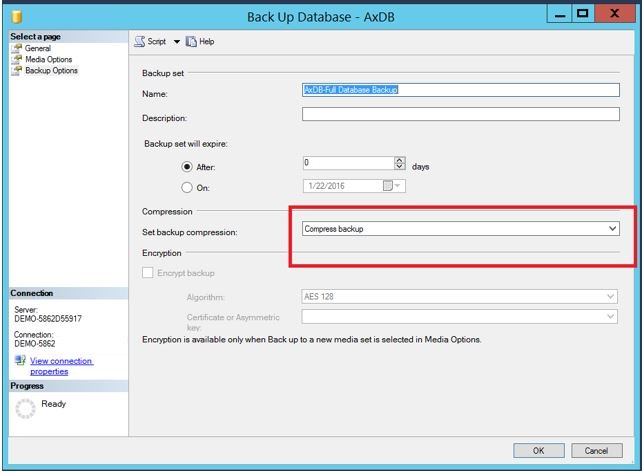Click the expire days number field

click(x=348, y=163)
